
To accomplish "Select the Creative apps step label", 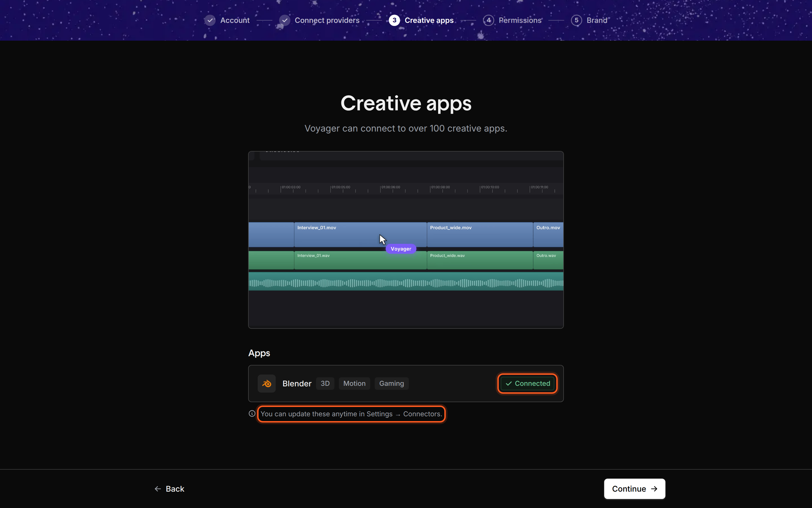I will (x=429, y=20).
